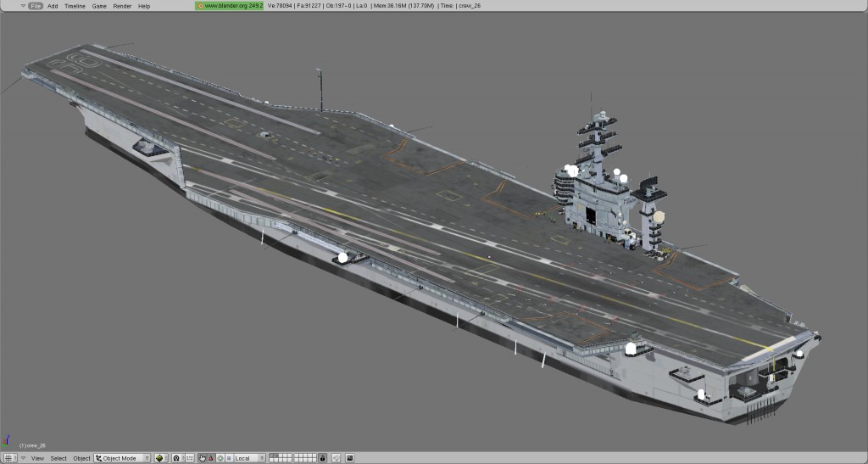This screenshot has height=464, width=868.
Task: Toggle the first layer button
Action: pos(271,456)
